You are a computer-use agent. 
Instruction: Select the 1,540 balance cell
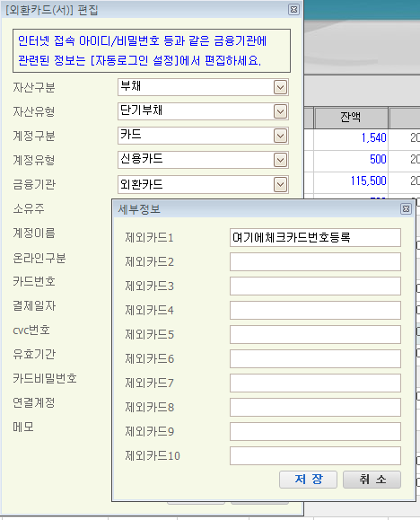351,138
